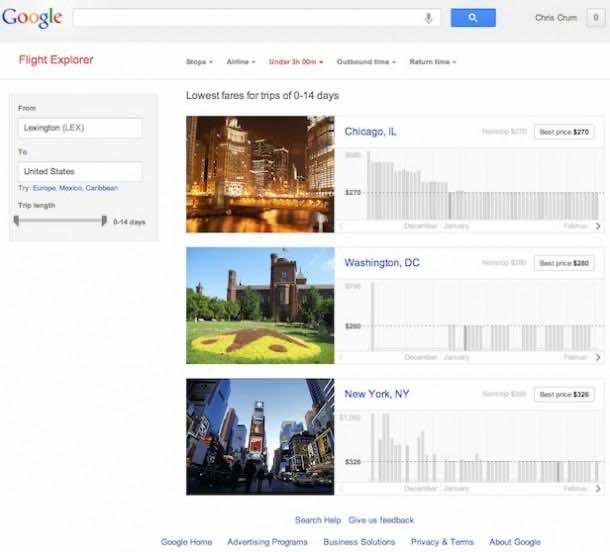Open the Under 3h 00m duration dropdown
This screenshot has height=552, width=610.
click(x=296, y=62)
